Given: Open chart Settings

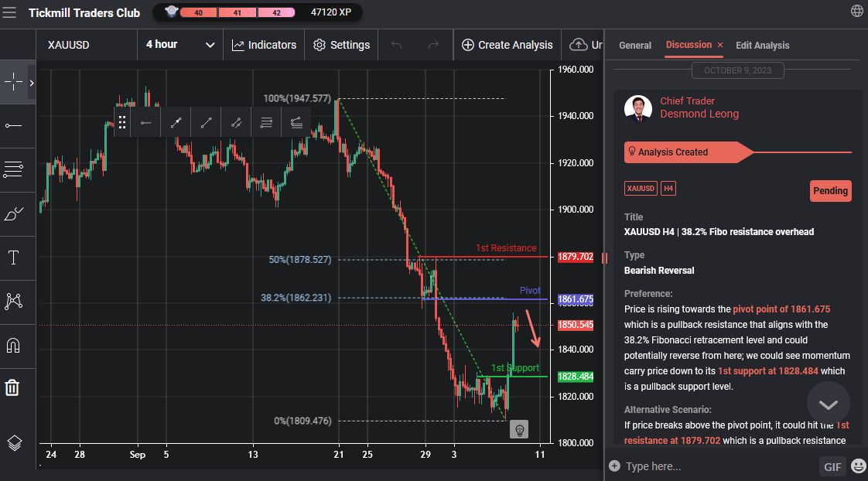Looking at the screenshot, I should 341,45.
